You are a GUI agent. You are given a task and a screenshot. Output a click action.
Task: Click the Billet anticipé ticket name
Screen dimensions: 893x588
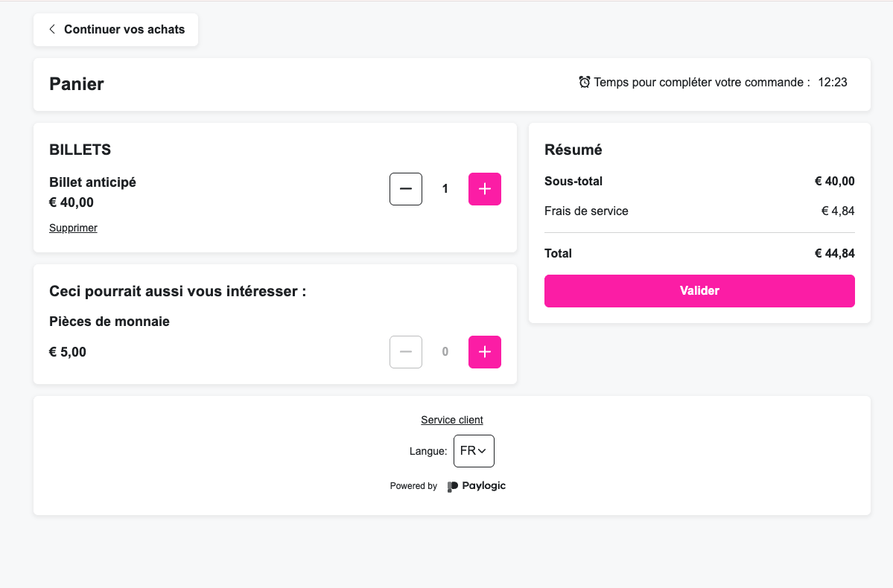(x=92, y=182)
